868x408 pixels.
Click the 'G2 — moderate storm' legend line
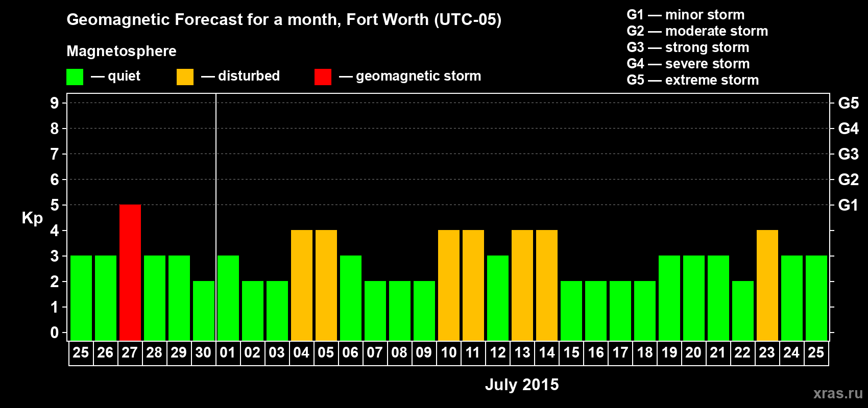(697, 31)
